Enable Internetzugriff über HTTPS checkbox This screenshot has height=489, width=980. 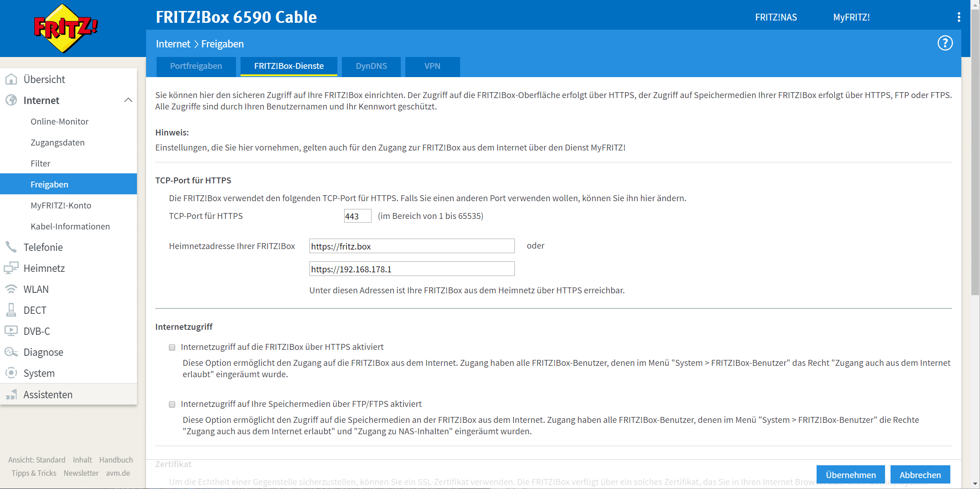(172, 347)
